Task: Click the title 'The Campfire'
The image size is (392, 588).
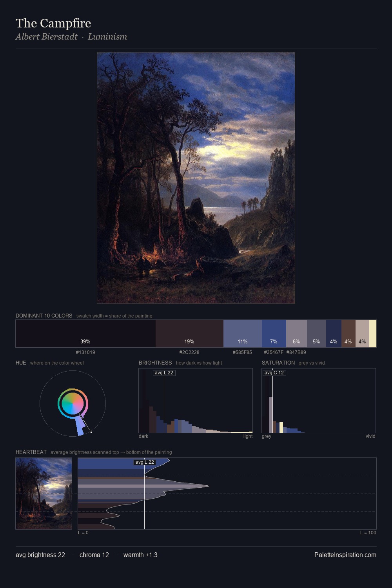Action: point(53,23)
